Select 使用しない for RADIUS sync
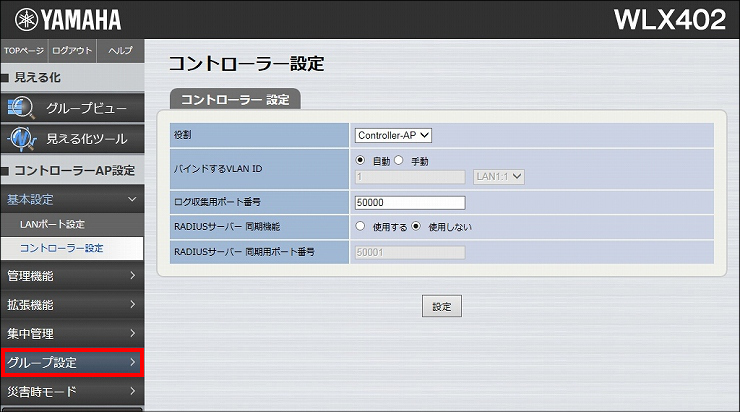This screenshot has height=412, width=740. (x=416, y=226)
